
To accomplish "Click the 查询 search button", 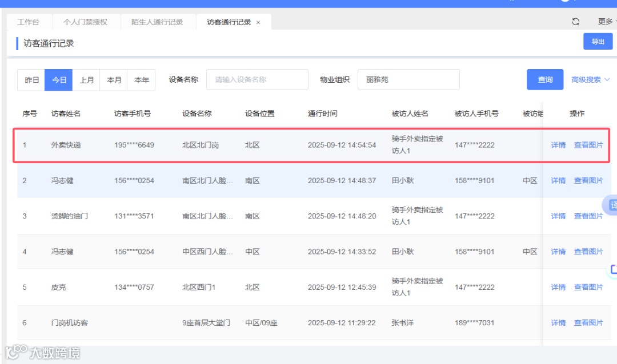I will coord(545,80).
